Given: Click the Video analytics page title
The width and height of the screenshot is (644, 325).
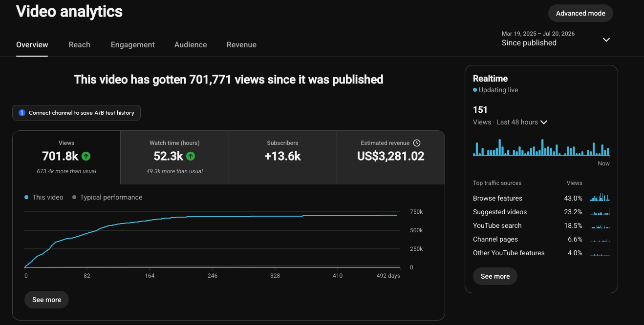Looking at the screenshot, I should point(69,11).
